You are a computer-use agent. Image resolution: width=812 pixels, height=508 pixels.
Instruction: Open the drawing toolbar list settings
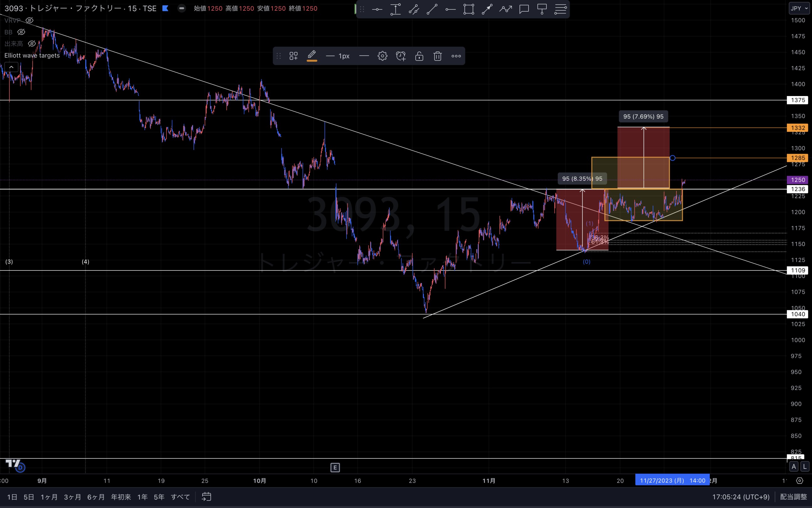point(560,9)
